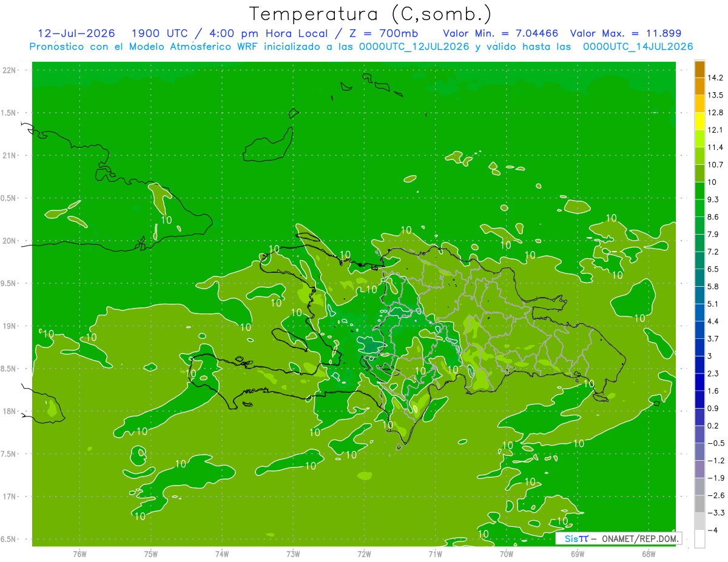The width and height of the screenshot is (728, 562).
Task: Click the 9.3 colorbar value label
Action: click(713, 199)
